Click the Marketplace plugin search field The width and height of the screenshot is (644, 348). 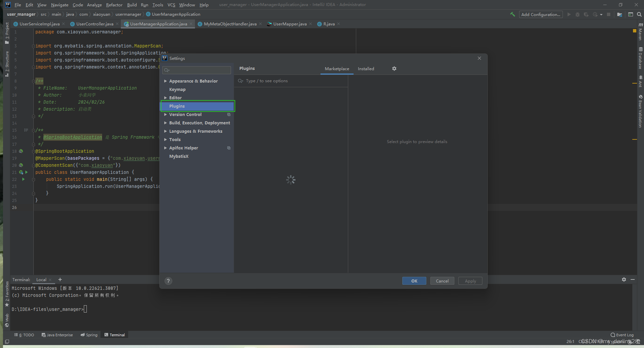tap(290, 81)
